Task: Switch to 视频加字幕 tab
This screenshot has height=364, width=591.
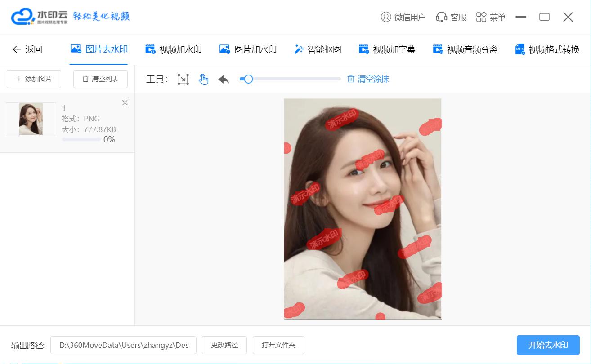Action: [x=387, y=49]
